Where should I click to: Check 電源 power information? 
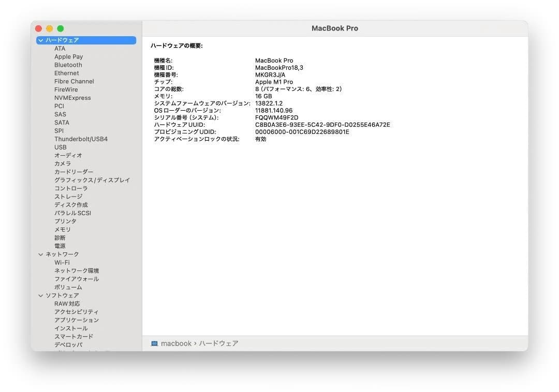tap(60, 246)
